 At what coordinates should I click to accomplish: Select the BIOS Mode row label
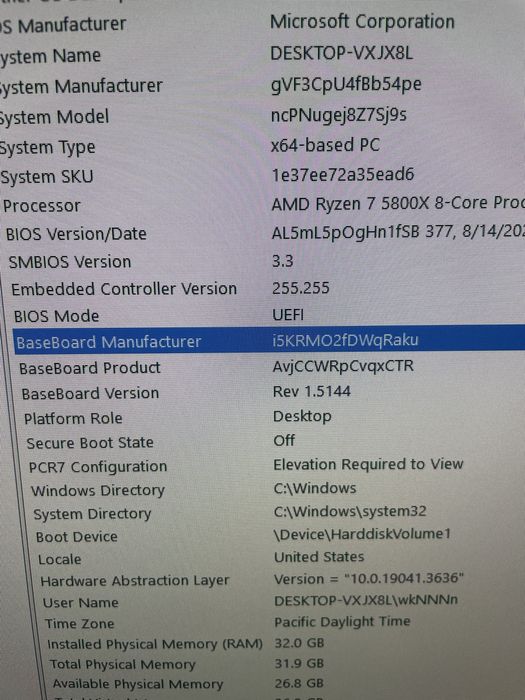pyautogui.click(x=56, y=316)
